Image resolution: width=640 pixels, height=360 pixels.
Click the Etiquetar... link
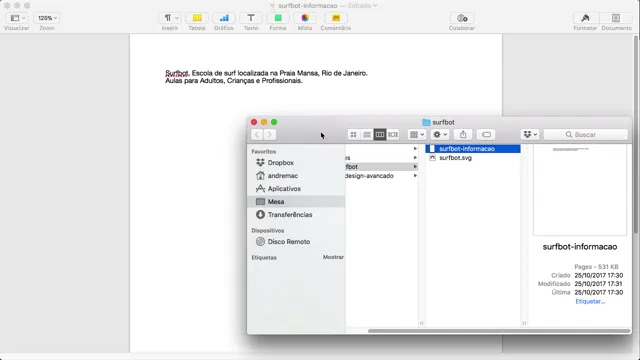coord(590,302)
